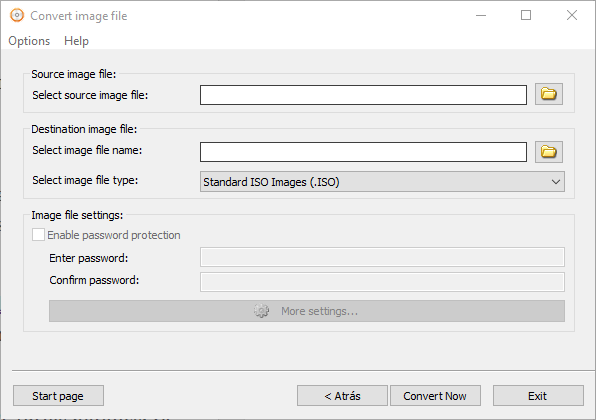This screenshot has width=596, height=420.
Task: Click the Convert image file title bar text
Action: [79, 16]
